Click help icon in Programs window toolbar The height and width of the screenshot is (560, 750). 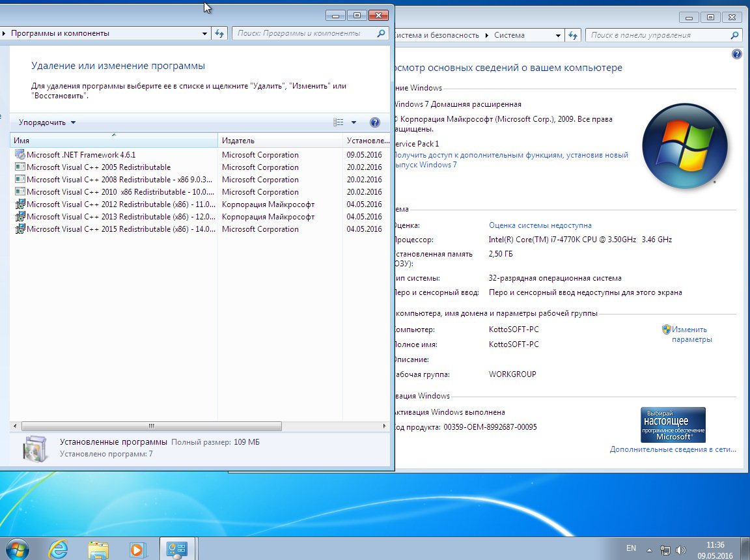374,122
